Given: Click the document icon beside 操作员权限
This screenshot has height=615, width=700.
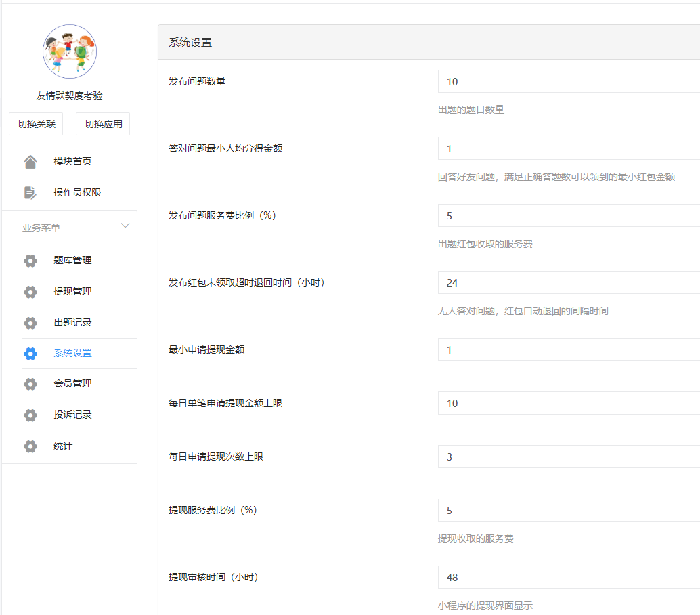Looking at the screenshot, I should pyautogui.click(x=30, y=193).
